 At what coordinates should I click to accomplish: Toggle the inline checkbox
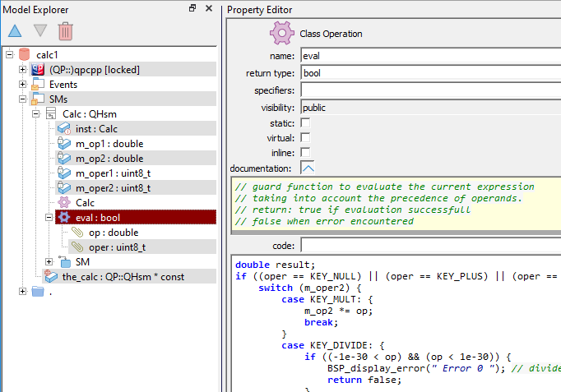[x=305, y=152]
